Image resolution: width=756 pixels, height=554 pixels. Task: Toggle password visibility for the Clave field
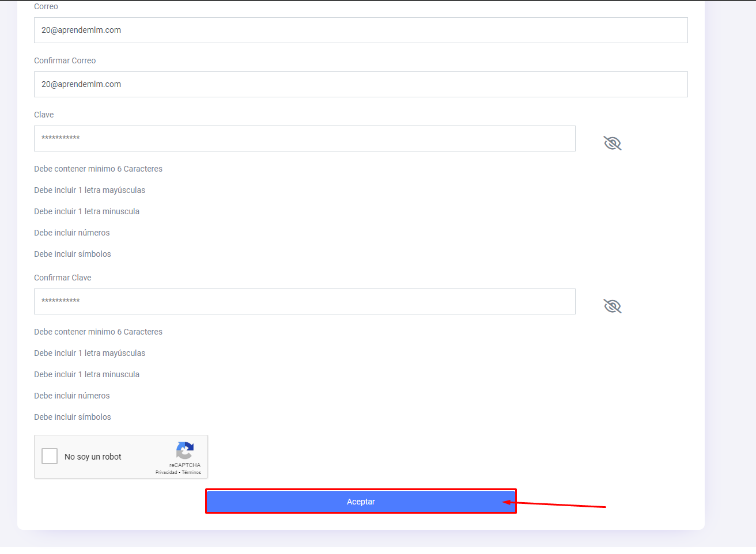pos(612,143)
